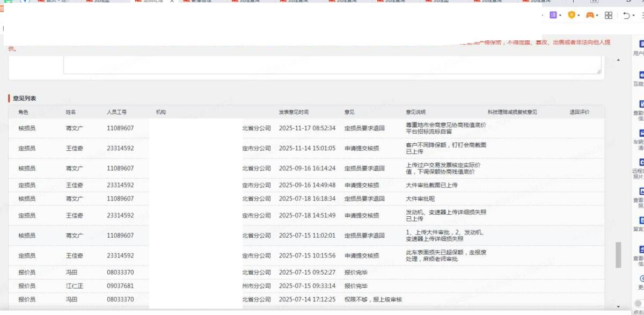Click the 发表意见时间 column header

pyautogui.click(x=294, y=112)
